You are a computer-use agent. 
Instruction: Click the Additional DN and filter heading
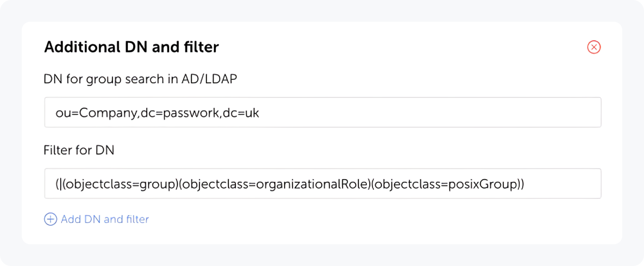(131, 46)
